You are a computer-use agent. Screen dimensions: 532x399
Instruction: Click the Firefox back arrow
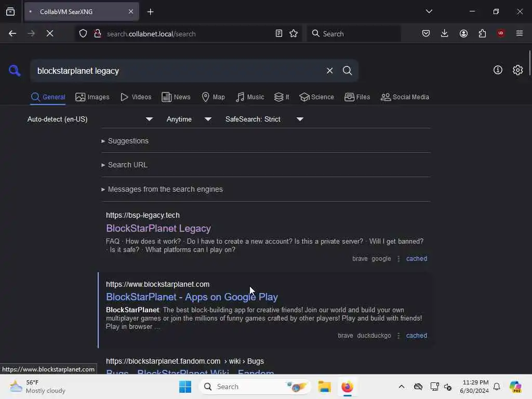[12, 33]
